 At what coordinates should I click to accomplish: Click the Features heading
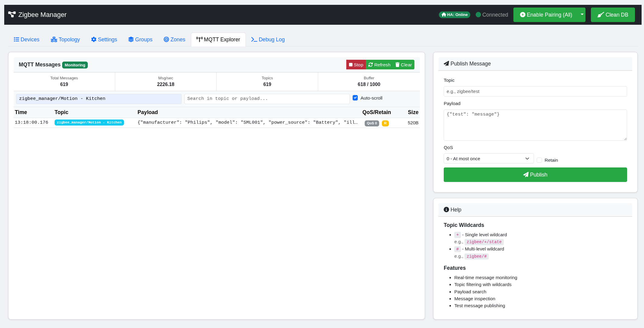pyautogui.click(x=455, y=268)
